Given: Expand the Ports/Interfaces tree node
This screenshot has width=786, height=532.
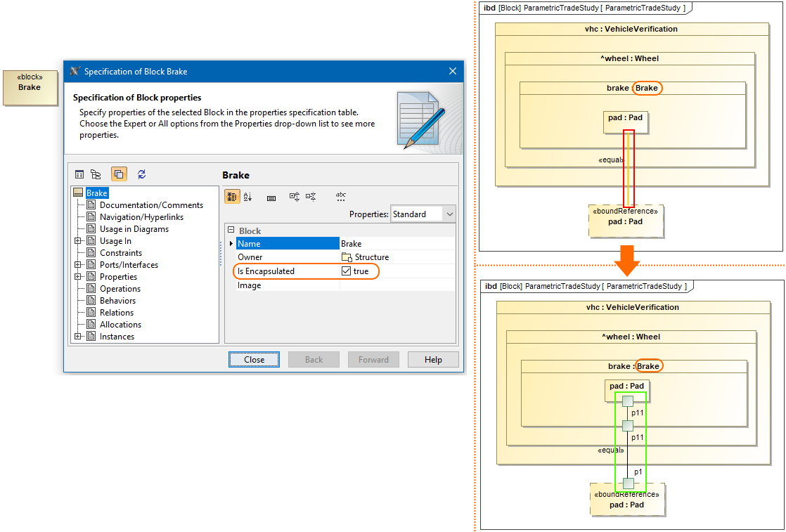Looking at the screenshot, I should 78,264.
